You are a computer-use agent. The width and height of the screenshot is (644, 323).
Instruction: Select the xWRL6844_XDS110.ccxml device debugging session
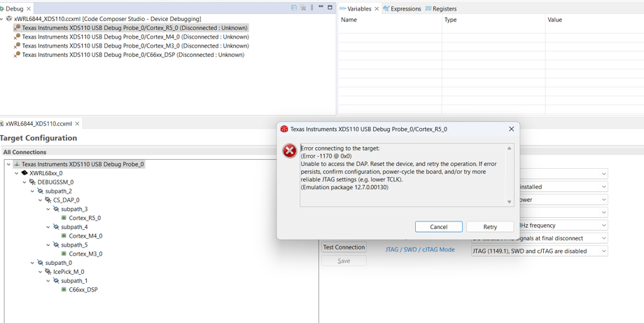pyautogui.click(x=108, y=19)
